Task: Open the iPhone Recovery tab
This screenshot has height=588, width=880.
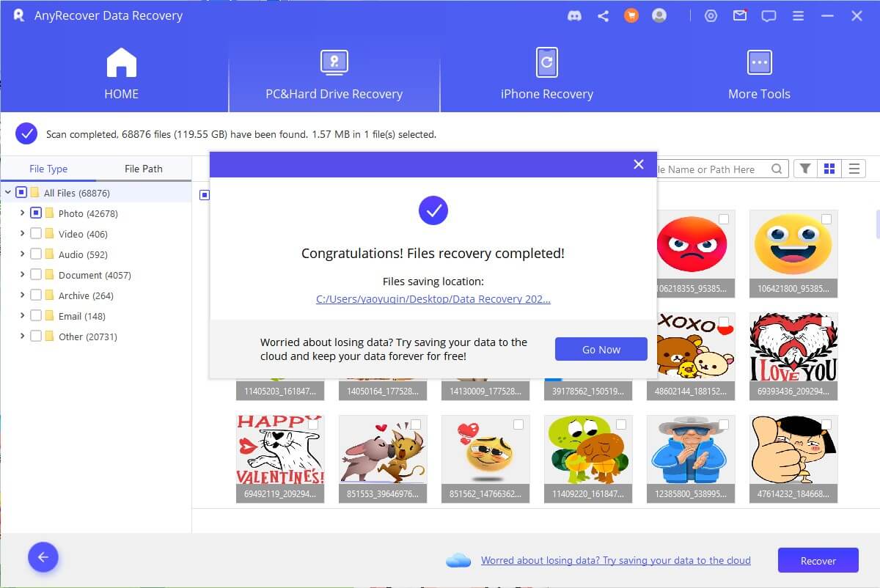Action: click(x=546, y=72)
